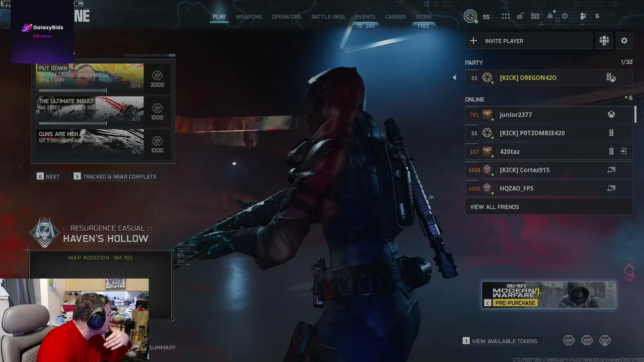This screenshot has height=362, width=644.
Task: Open the Operators tab
Action: tap(287, 17)
